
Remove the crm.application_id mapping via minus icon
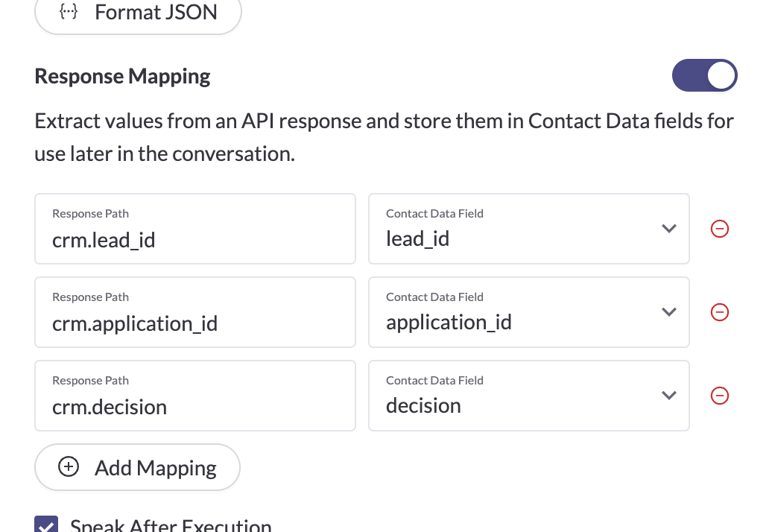click(720, 312)
